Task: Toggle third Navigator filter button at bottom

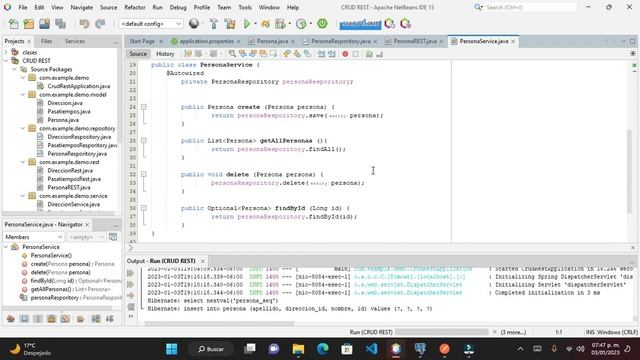Action: pyautogui.click(x=38, y=319)
